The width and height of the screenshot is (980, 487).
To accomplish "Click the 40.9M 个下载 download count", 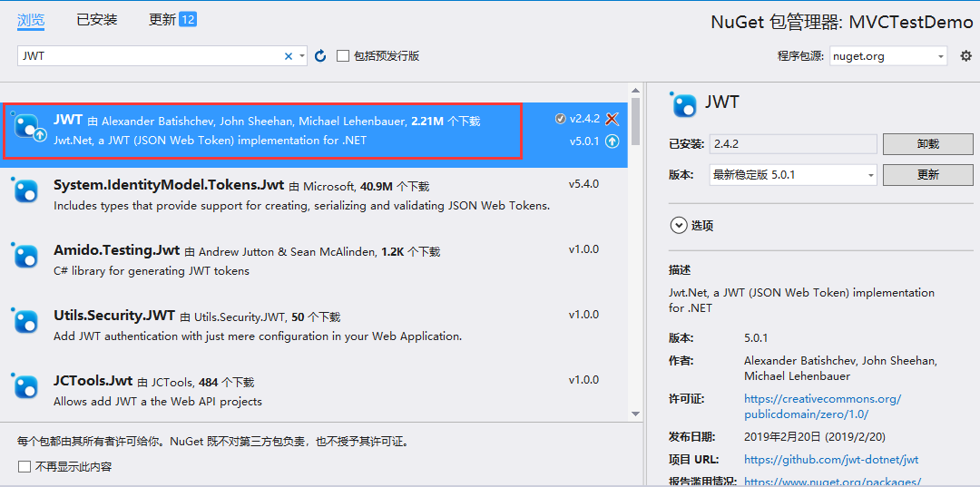I will pos(396,186).
